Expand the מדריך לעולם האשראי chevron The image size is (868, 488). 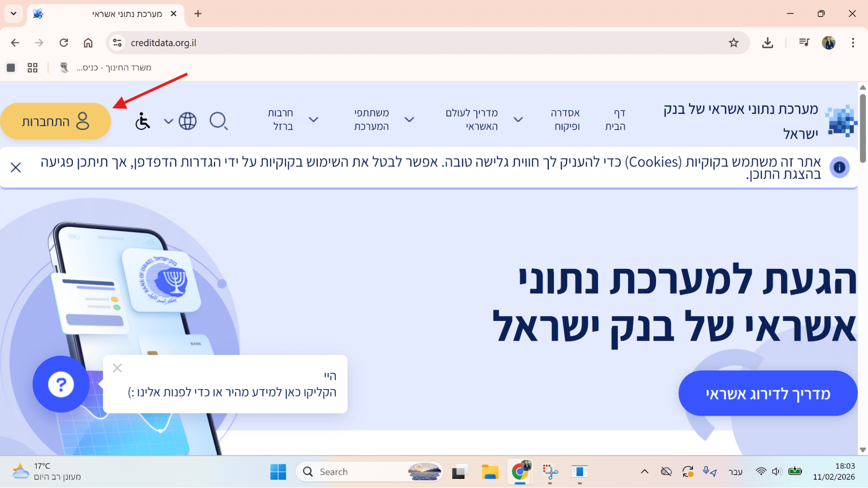pyautogui.click(x=518, y=119)
